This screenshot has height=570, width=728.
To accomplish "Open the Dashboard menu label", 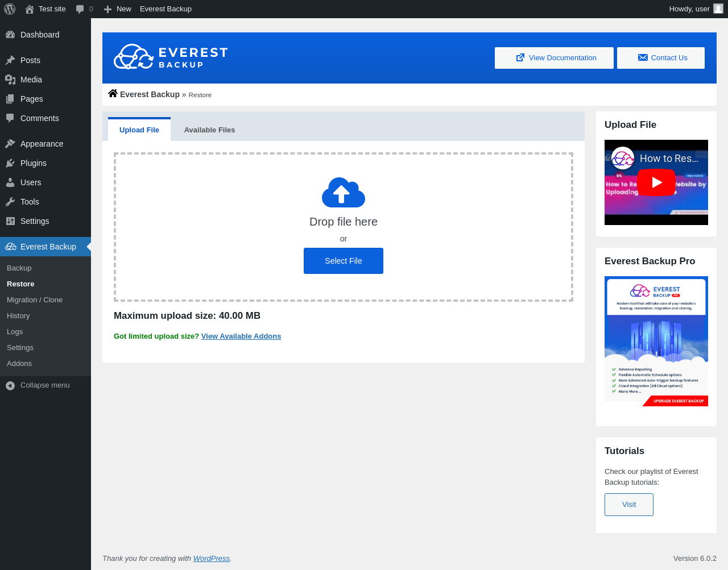I will [x=40, y=35].
